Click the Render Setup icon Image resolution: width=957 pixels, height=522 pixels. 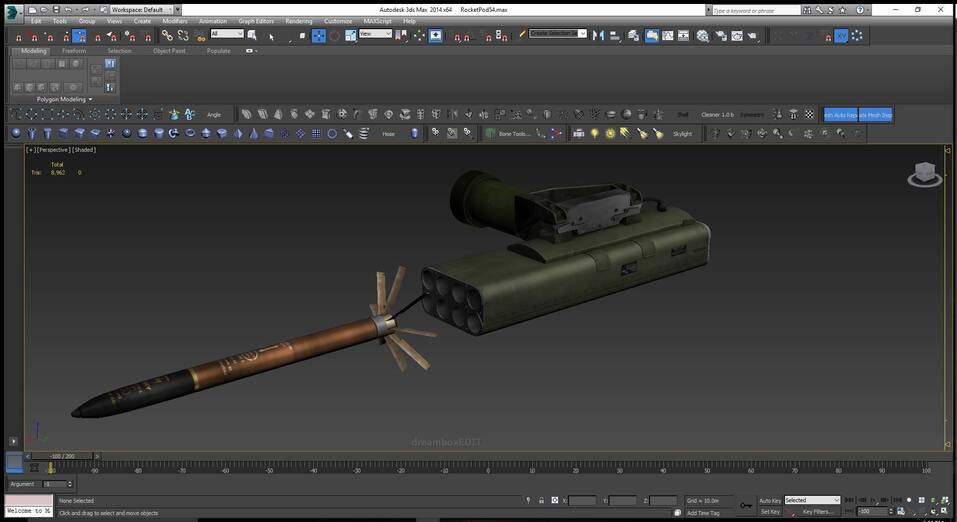(x=720, y=36)
